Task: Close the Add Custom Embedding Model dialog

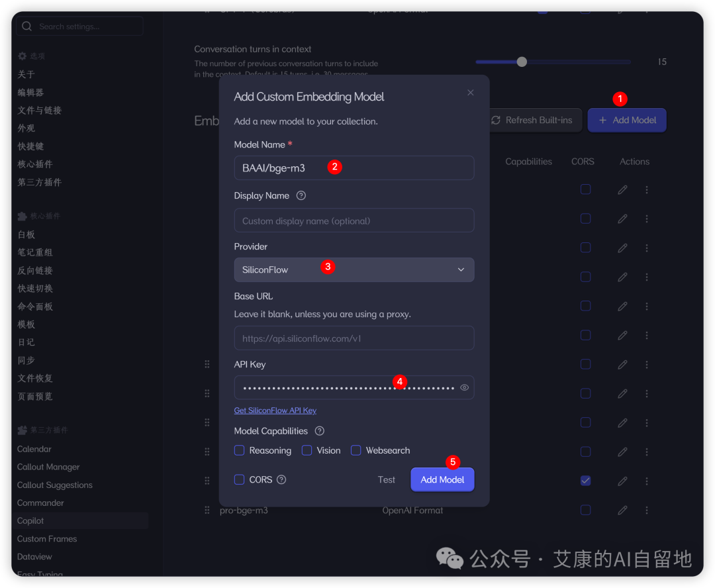Action: tap(470, 93)
